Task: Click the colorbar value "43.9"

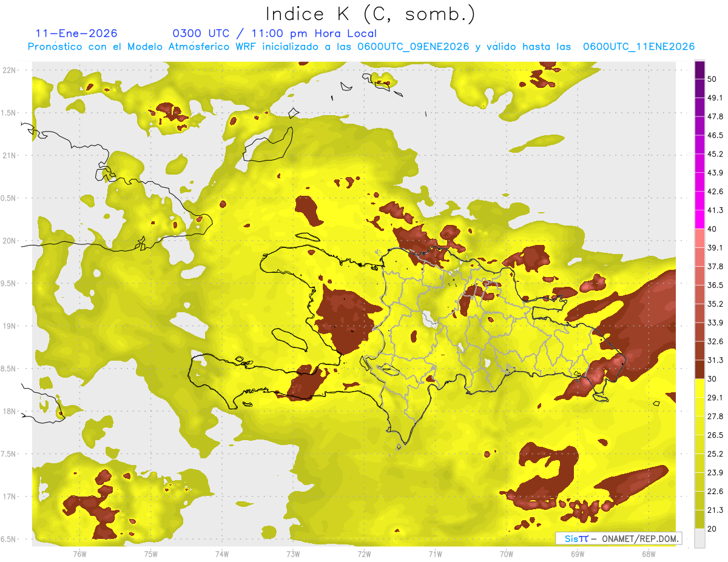Action: 715,173
